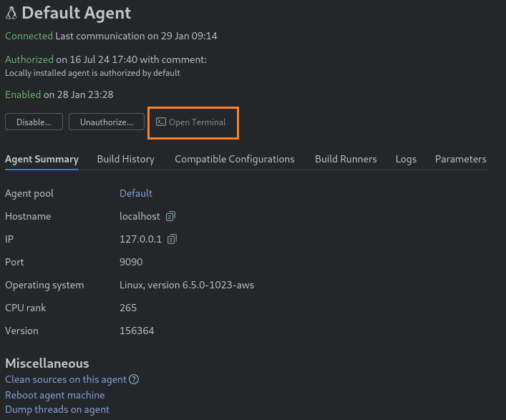This screenshot has height=420, width=506.
Task: Switch to the Build Runners tab
Action: (x=346, y=159)
